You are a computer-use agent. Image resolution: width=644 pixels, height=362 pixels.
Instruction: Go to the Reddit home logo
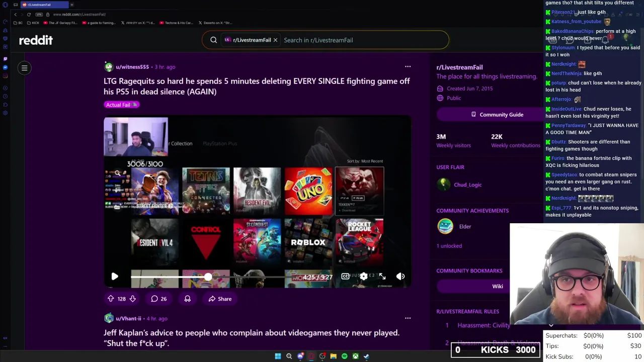(x=36, y=40)
